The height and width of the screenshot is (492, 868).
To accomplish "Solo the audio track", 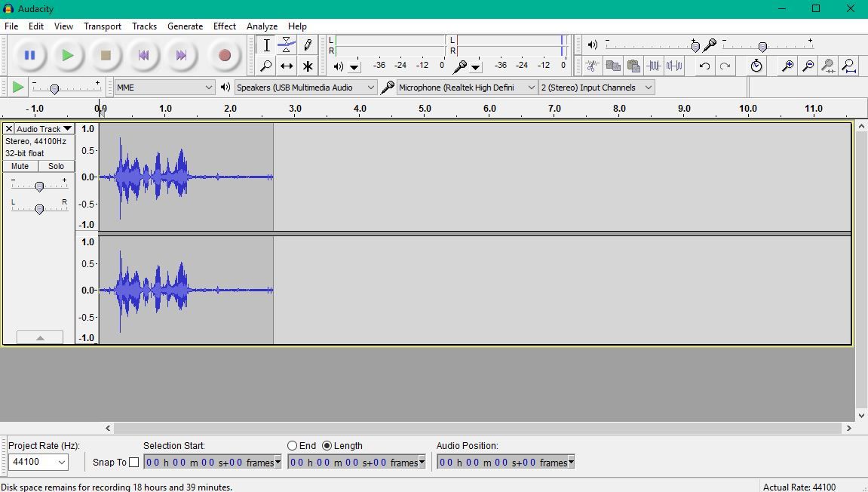I will click(x=56, y=166).
